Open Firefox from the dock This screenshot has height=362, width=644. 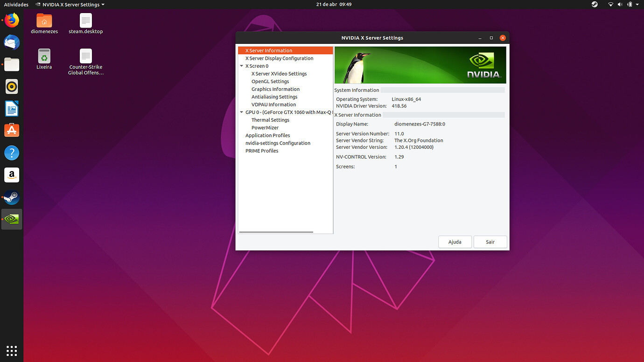tap(12, 21)
